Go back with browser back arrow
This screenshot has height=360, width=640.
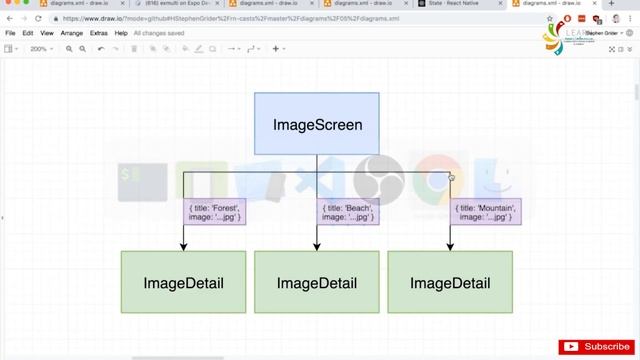pos(10,19)
